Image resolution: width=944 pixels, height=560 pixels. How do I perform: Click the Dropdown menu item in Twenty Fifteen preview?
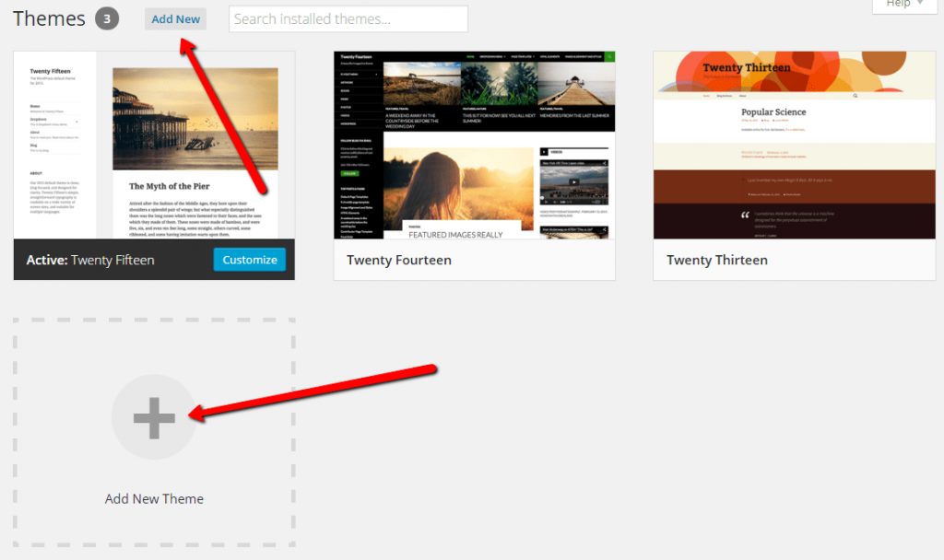41,121
